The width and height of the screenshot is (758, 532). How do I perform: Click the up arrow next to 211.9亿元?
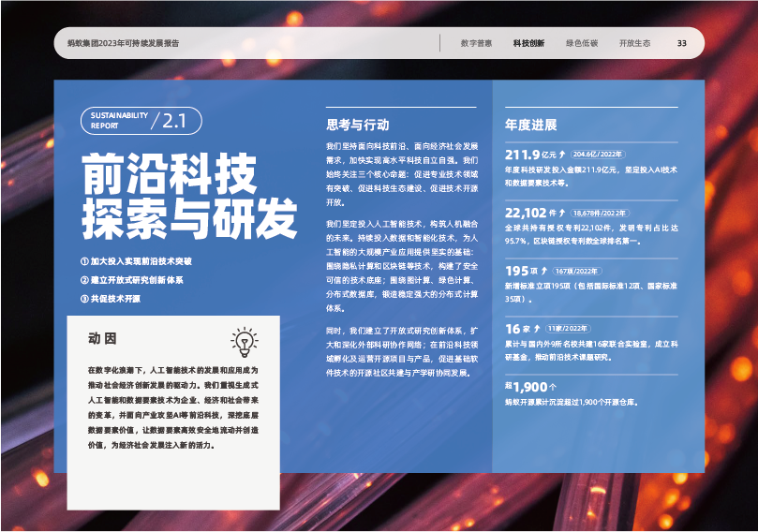tap(563, 155)
